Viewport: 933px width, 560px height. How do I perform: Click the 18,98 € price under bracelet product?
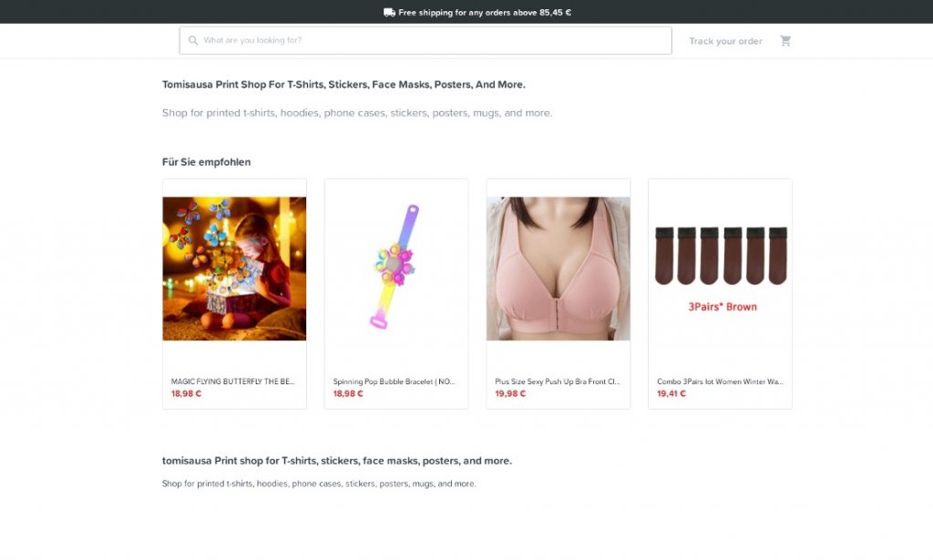pos(348,394)
